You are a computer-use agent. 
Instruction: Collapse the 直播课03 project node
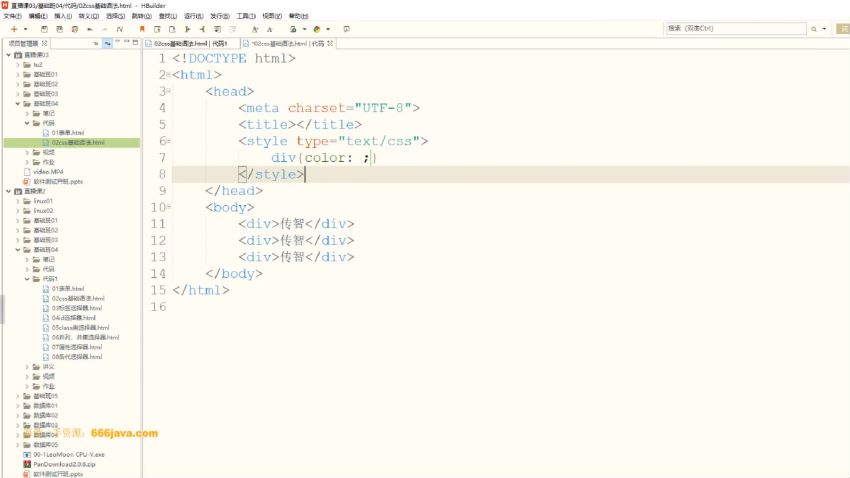tap(9, 55)
